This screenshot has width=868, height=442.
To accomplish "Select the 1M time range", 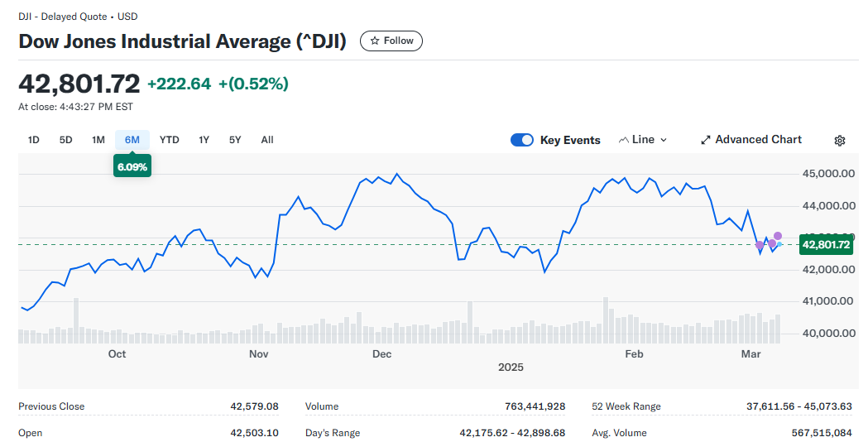I will [x=98, y=140].
